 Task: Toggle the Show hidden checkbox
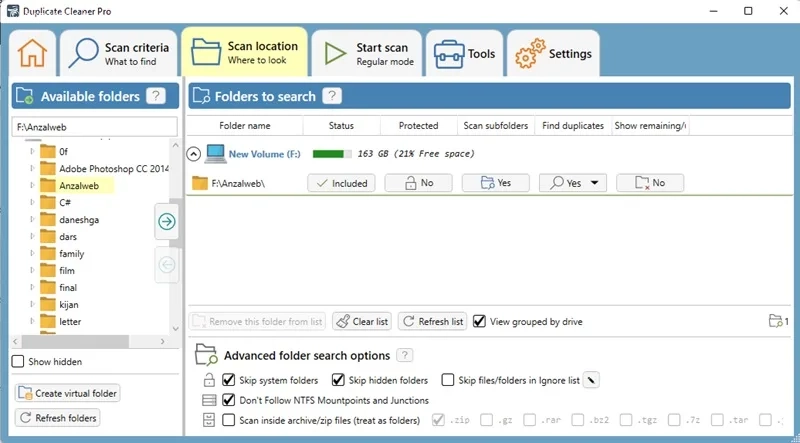point(18,361)
